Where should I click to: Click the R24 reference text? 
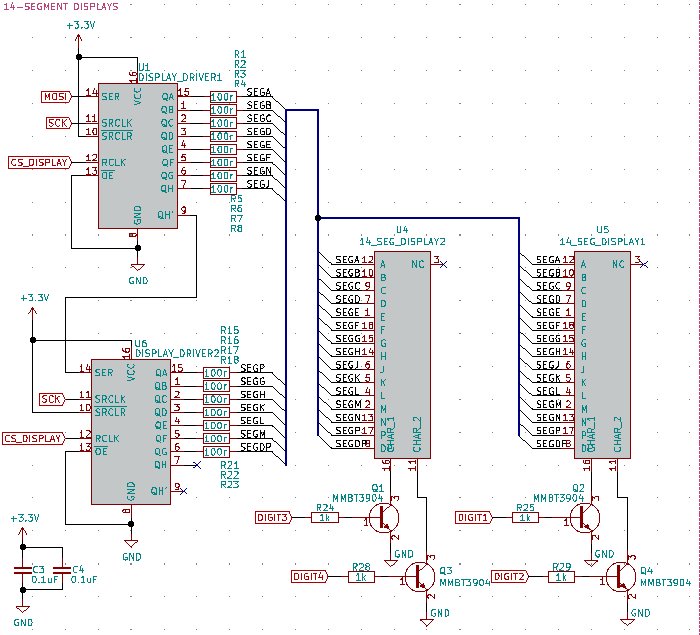click(325, 508)
